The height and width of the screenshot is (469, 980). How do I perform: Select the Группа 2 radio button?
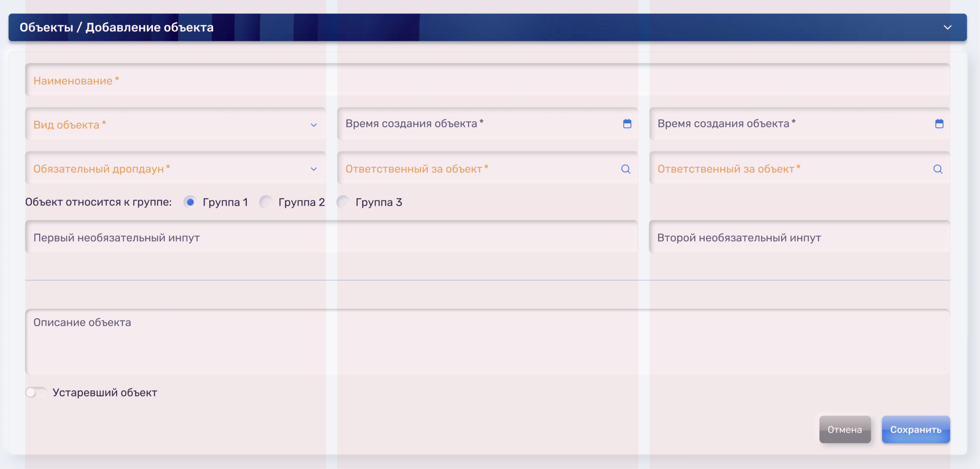266,202
